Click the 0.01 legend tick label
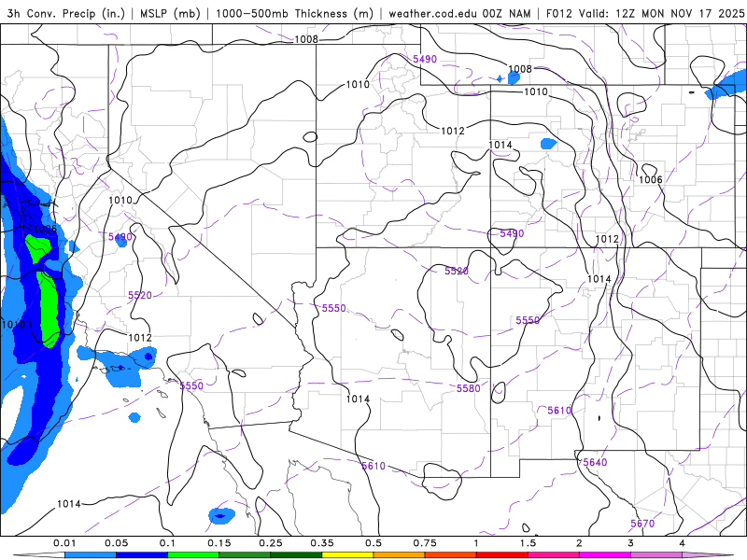The image size is (747, 560). pos(64,543)
